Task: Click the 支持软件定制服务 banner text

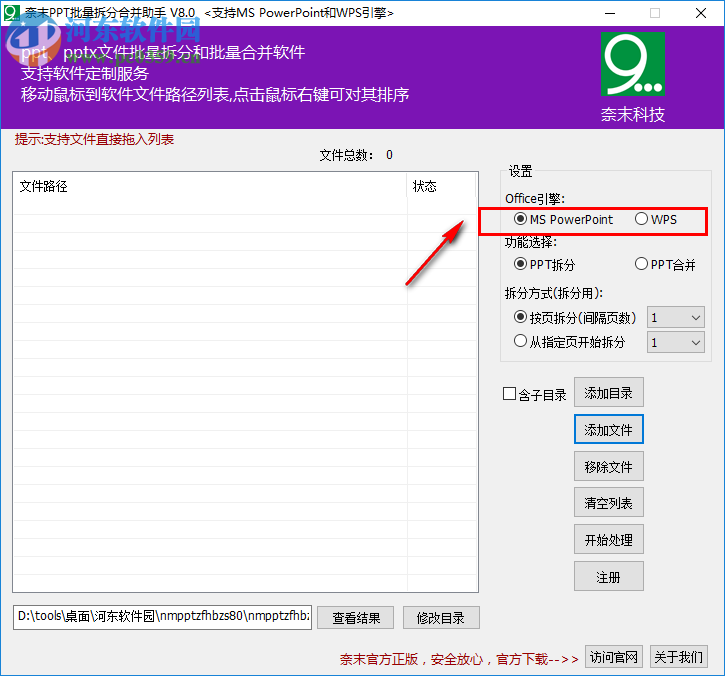Action: tap(85, 74)
